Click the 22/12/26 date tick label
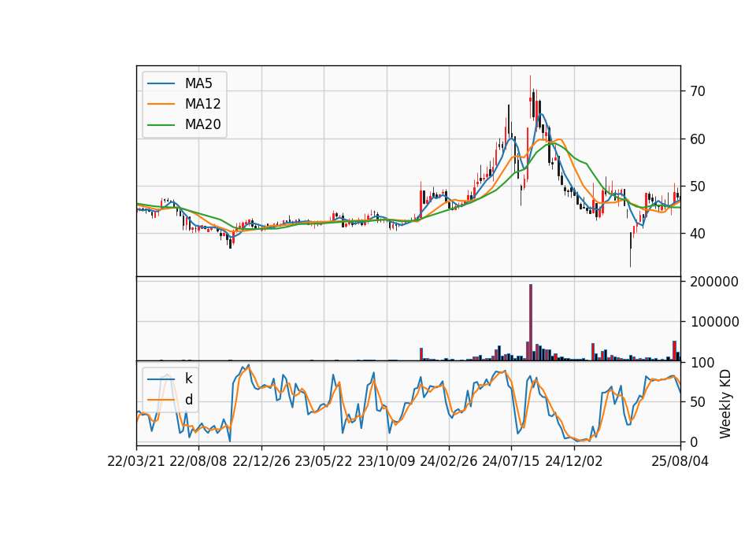 pyautogui.click(x=261, y=461)
